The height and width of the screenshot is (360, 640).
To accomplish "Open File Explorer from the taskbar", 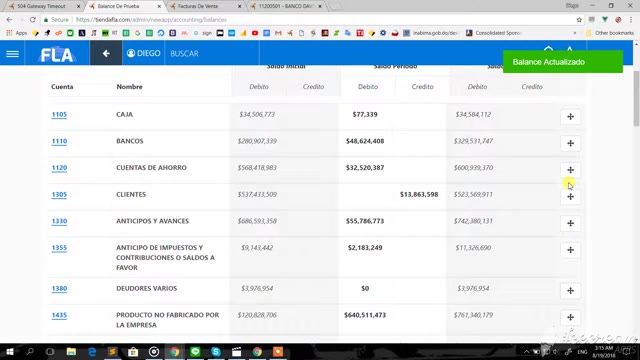I will [71, 352].
